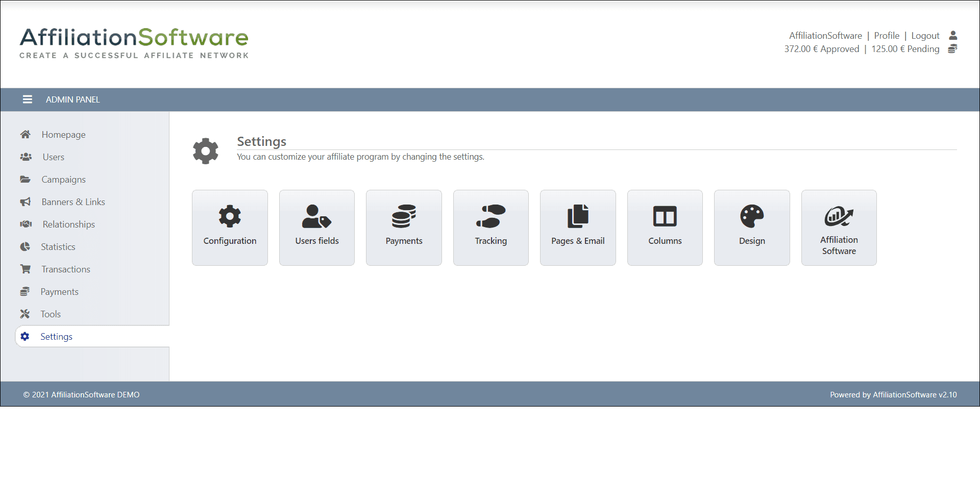Click the Logout link
980x478 pixels.
pyautogui.click(x=925, y=36)
